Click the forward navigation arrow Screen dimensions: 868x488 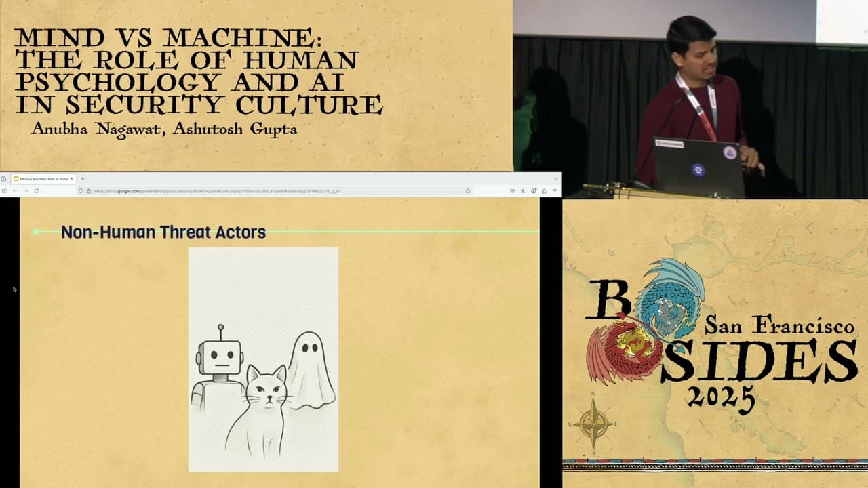pos(25,190)
